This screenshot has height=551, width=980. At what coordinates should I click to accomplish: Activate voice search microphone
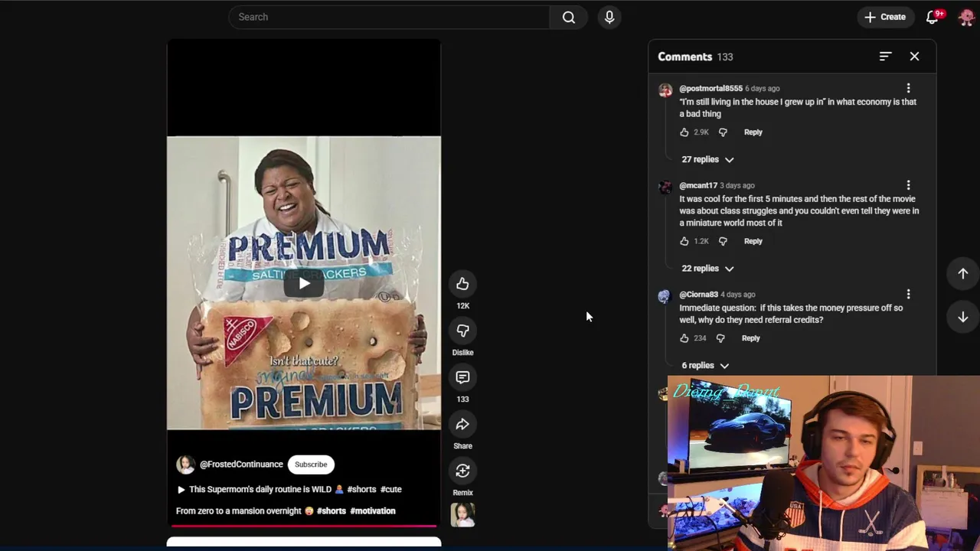click(x=609, y=17)
